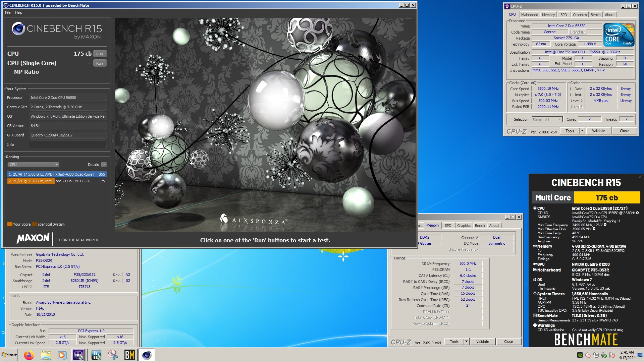Viewport: 644px width, 362px height.
Task: Click DRAM Frequency value 500.0 MHz
Action: [x=468, y=264]
